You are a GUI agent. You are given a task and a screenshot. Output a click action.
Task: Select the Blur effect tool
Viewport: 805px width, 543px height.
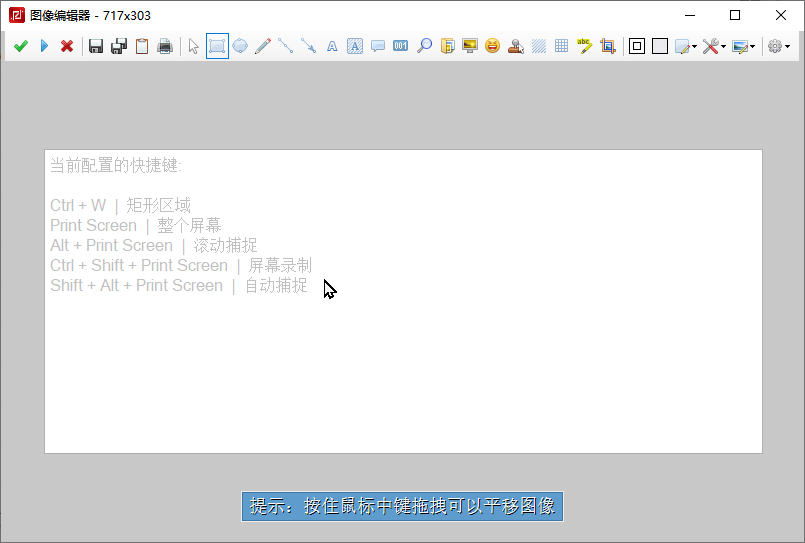click(539, 46)
